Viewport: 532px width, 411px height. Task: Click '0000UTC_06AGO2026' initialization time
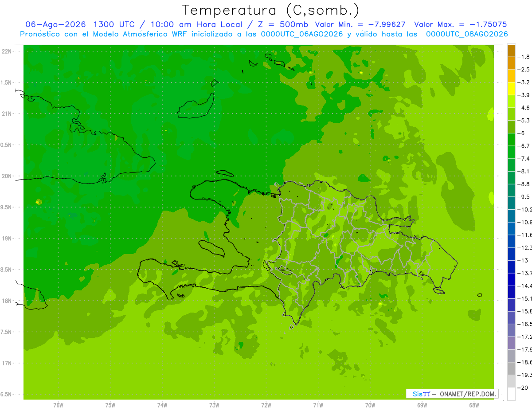pyautogui.click(x=301, y=34)
